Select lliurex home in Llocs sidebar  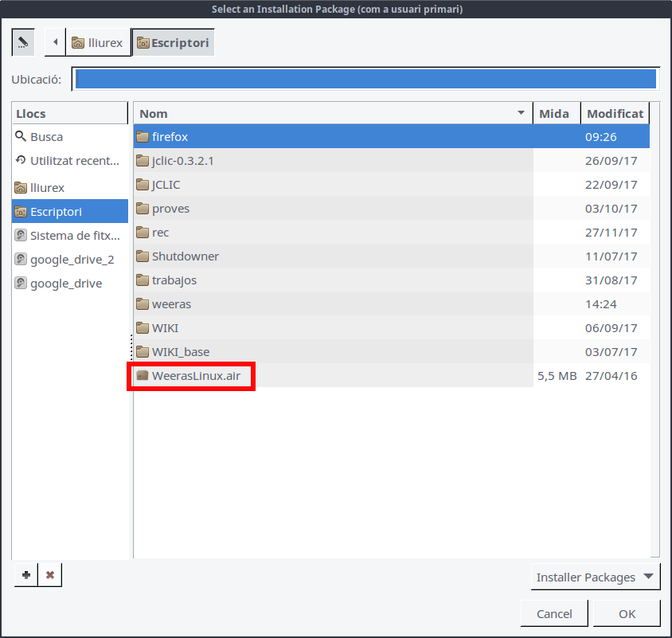tap(47, 188)
